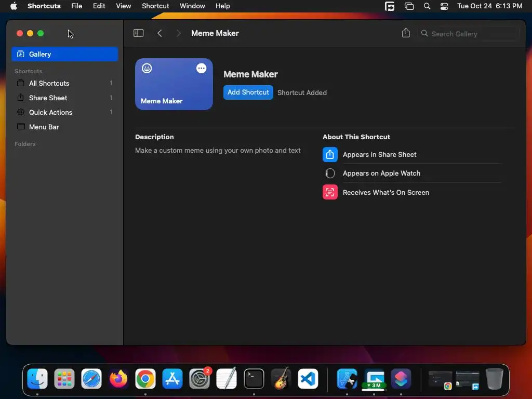Open System Settings from the Dock
The image size is (532, 399).
coord(199,379)
